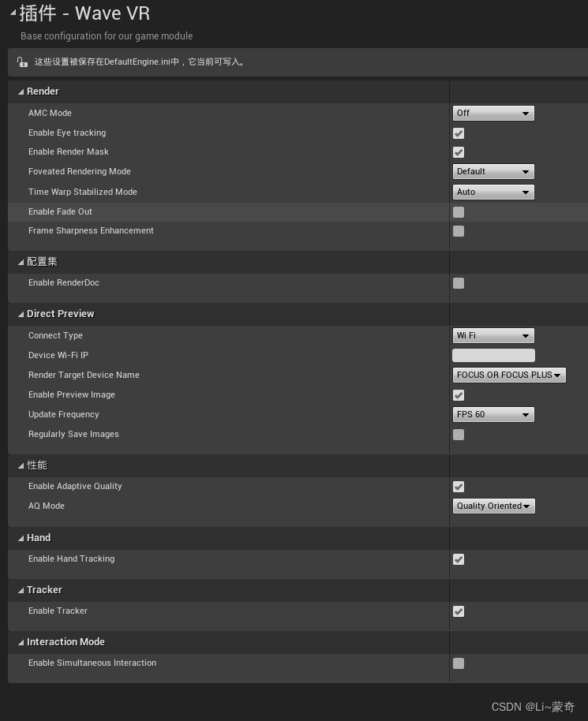The image size is (588, 721).
Task: Check Frame Sharpness Enhancement
Action: point(459,231)
